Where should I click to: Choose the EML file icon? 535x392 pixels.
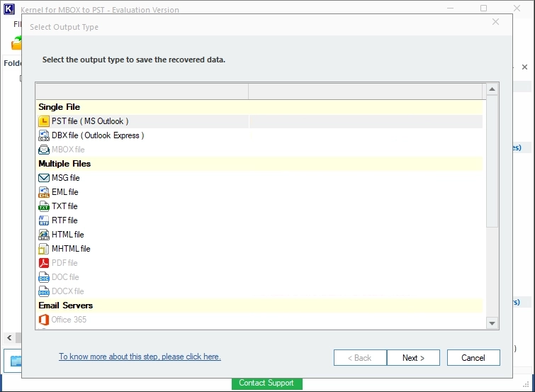click(x=44, y=192)
